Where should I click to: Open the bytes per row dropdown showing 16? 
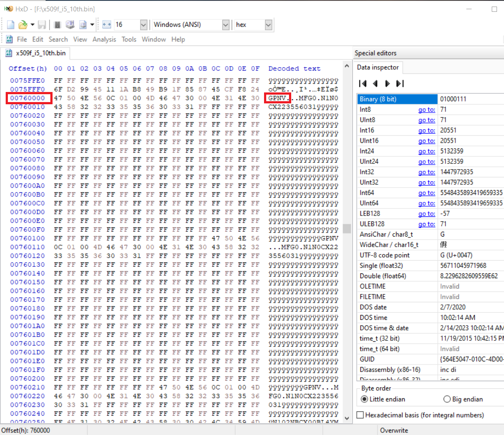click(143, 25)
